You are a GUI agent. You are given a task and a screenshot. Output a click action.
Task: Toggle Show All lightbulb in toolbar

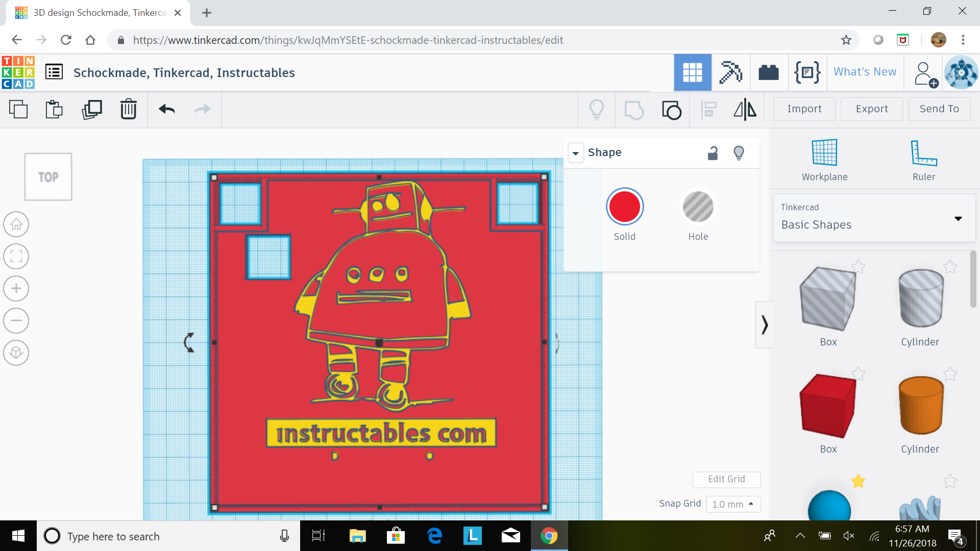coord(597,109)
